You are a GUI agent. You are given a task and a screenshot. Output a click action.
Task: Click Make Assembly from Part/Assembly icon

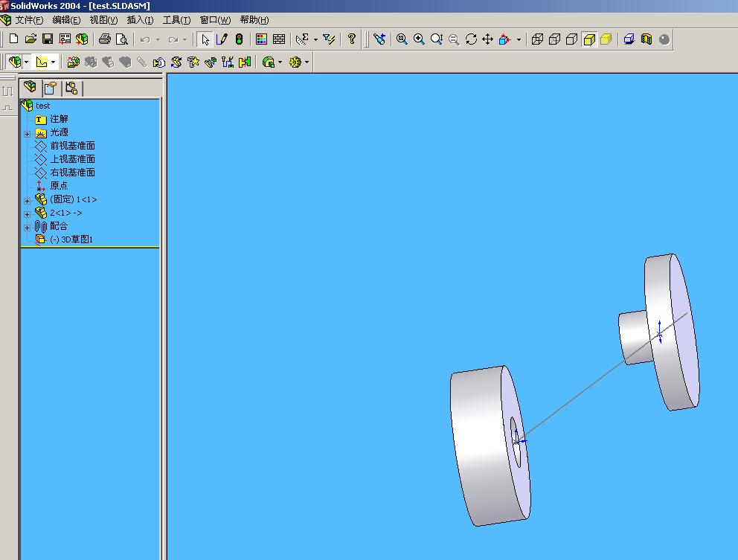coord(82,39)
